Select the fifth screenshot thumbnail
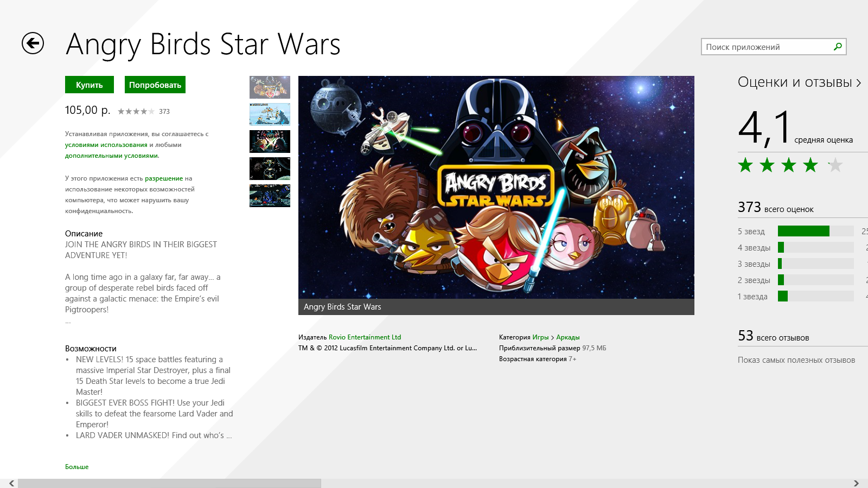Screen dimensions: 868x488 point(270,196)
